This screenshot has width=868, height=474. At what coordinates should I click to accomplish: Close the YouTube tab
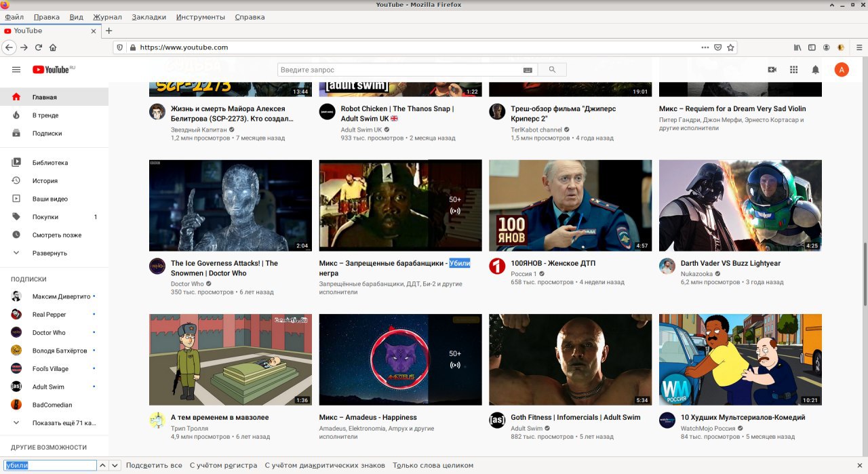click(x=94, y=31)
